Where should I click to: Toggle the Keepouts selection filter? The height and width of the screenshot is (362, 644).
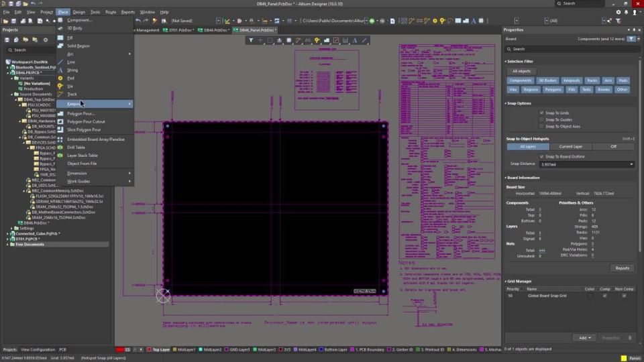(572, 80)
